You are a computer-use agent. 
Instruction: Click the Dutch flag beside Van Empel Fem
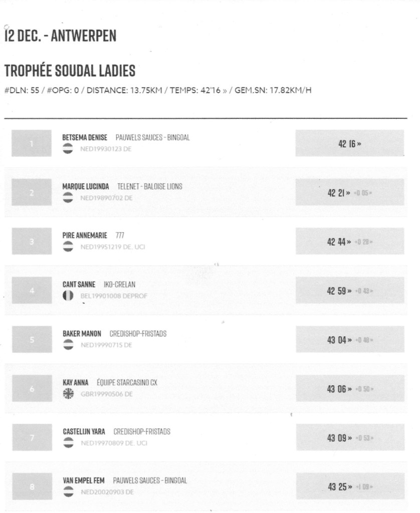pyautogui.click(x=68, y=492)
